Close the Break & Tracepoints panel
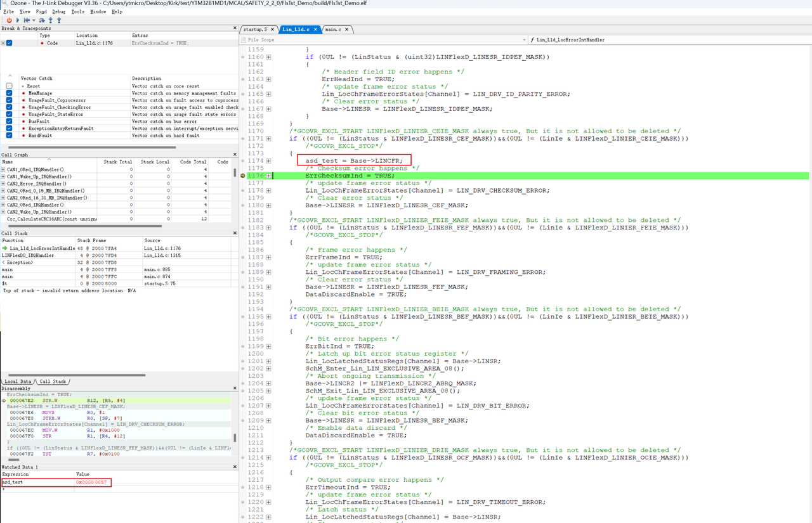 click(235, 28)
